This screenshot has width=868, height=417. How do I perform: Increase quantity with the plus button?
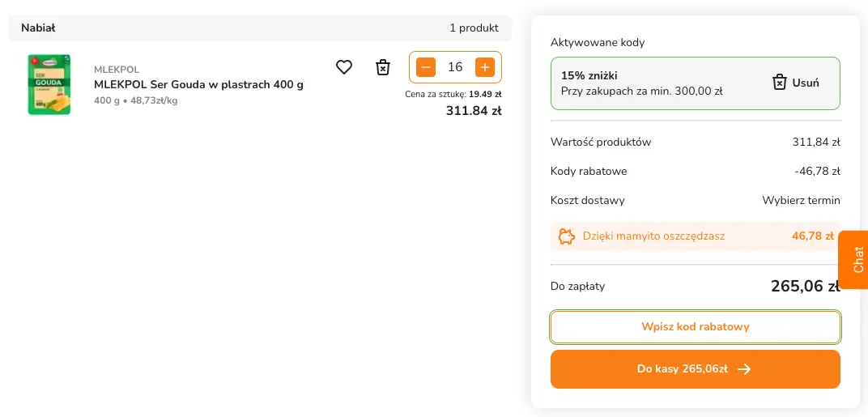coord(485,67)
